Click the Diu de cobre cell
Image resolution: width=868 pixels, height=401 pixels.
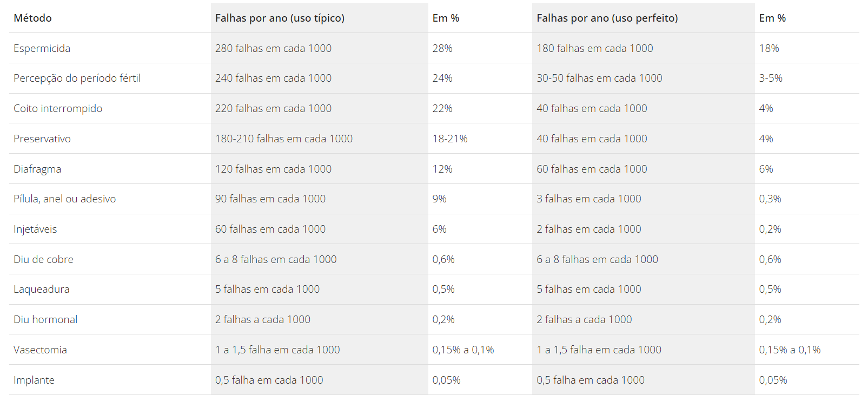[x=43, y=259]
